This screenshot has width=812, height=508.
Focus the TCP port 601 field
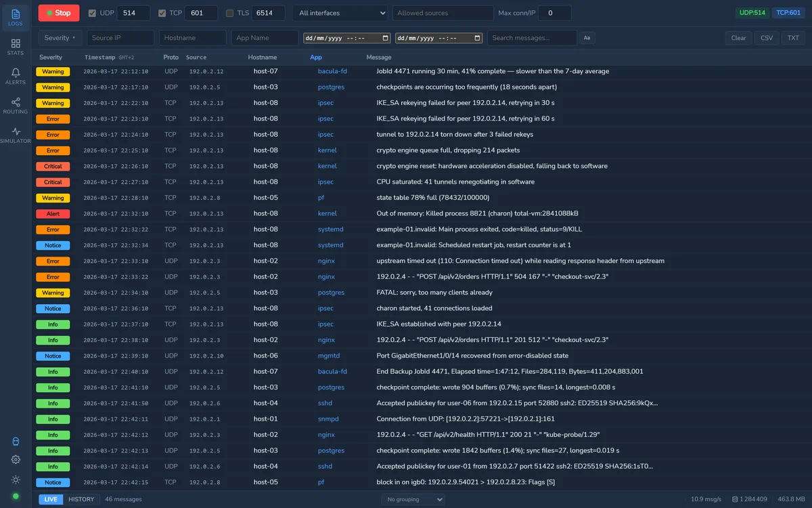coord(201,13)
